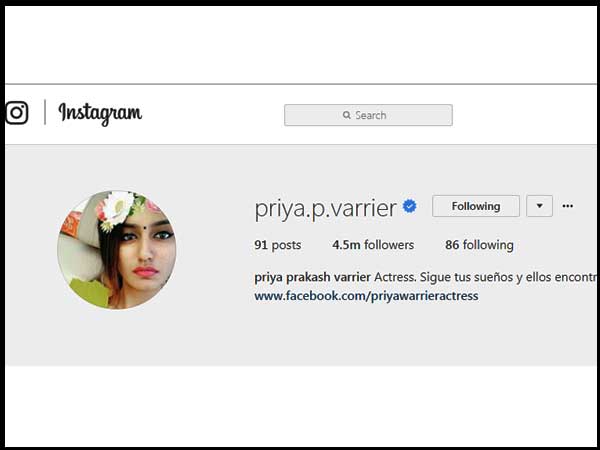600x450 pixels.
Task: Open www.facebook.com/priyawarrieractress link
Action: [x=366, y=296]
